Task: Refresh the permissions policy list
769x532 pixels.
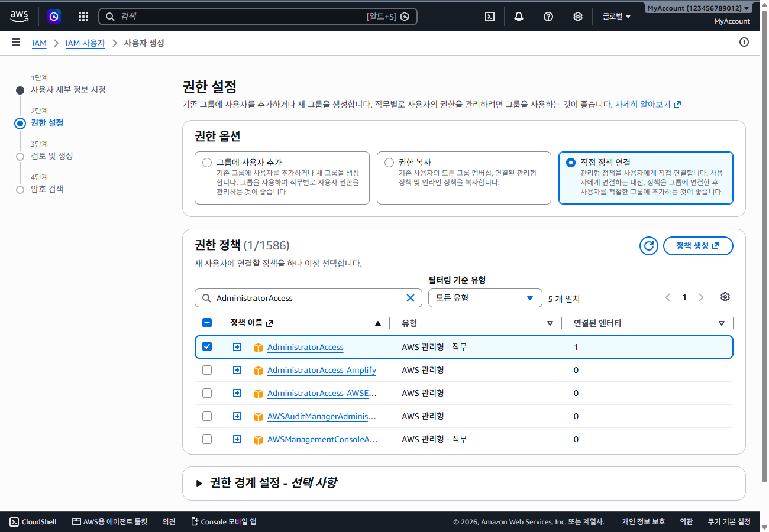Action: click(649, 246)
